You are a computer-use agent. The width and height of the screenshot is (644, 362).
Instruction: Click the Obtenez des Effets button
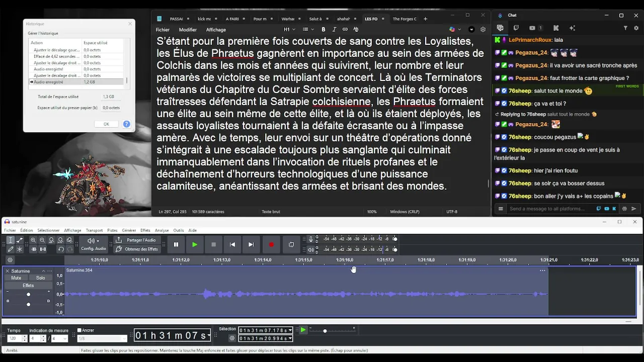pos(136,249)
